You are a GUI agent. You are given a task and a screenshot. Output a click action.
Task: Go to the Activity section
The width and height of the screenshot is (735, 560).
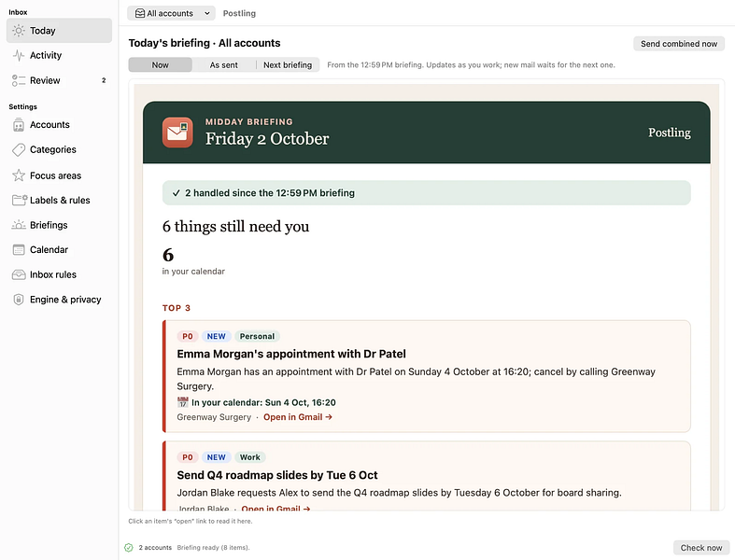click(59, 55)
